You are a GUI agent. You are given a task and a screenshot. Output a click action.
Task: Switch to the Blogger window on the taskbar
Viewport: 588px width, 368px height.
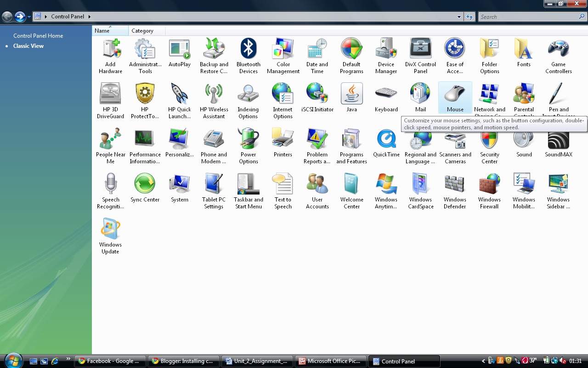point(184,361)
